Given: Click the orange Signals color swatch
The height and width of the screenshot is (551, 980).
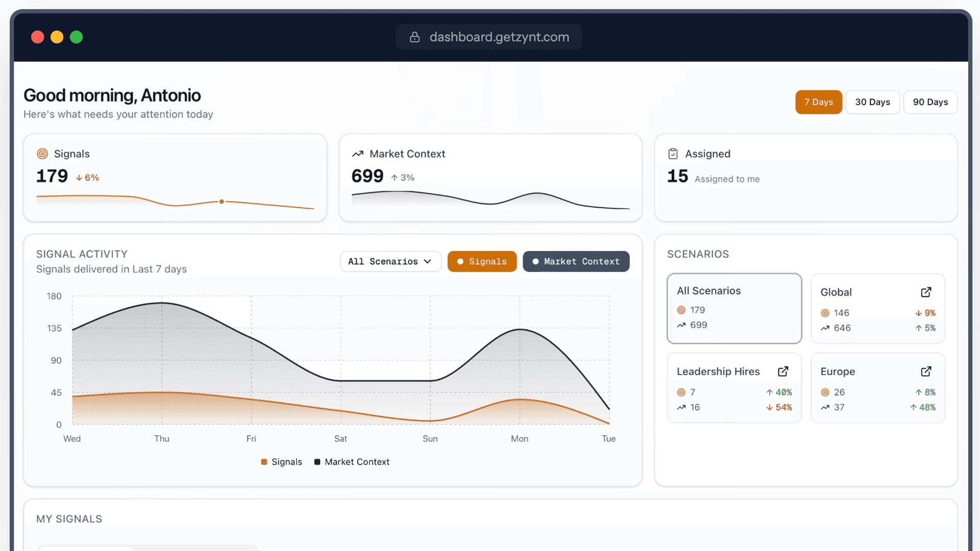Looking at the screenshot, I should [263, 462].
